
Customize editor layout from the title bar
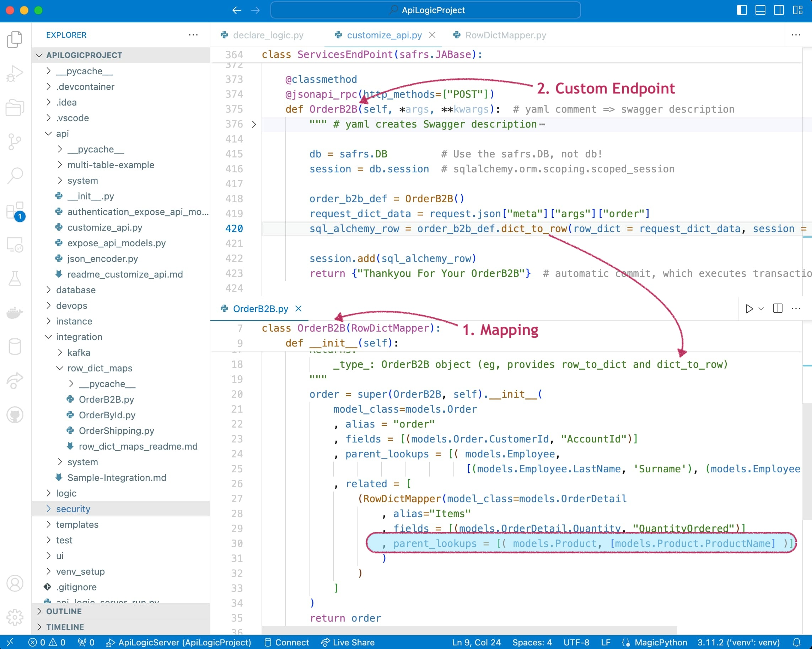click(x=798, y=10)
